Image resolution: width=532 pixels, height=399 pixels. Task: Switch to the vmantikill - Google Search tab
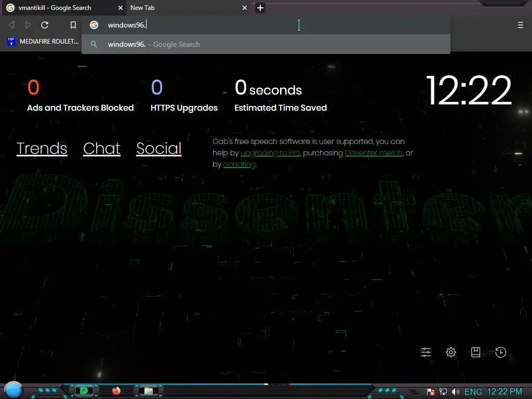64,8
